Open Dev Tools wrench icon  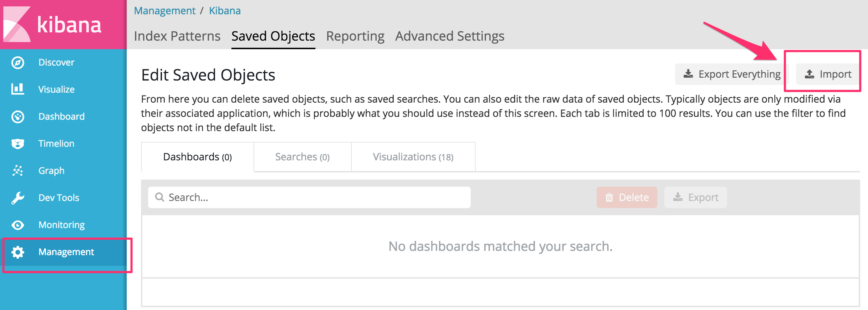[x=18, y=198]
